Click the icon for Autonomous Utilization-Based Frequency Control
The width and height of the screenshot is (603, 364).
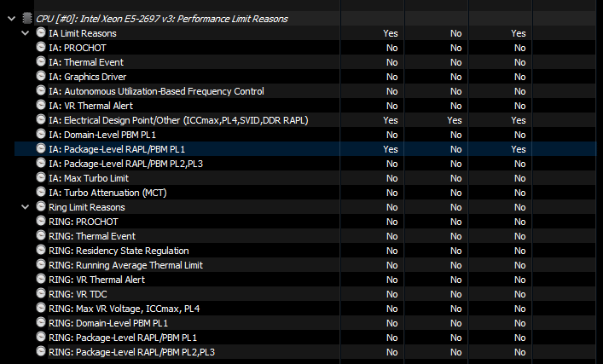coord(41,90)
